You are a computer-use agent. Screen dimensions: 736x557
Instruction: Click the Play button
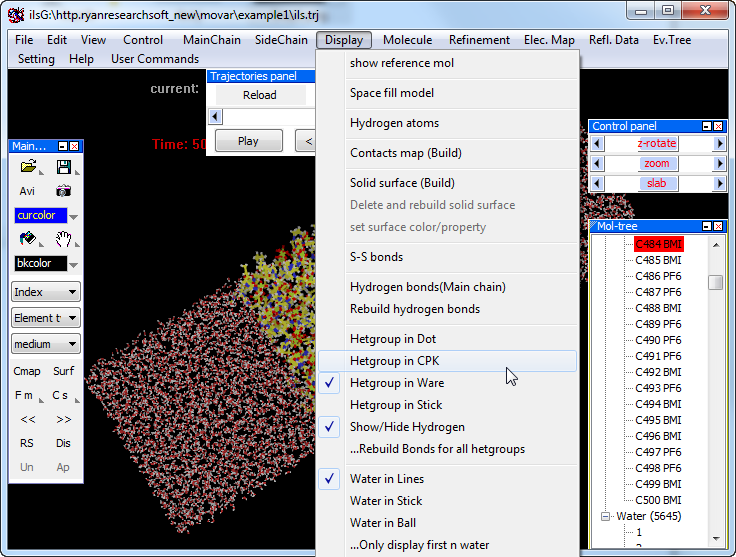pyautogui.click(x=248, y=141)
